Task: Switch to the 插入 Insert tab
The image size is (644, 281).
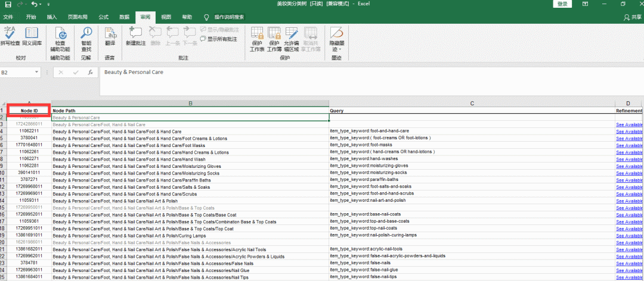Action: tap(52, 17)
